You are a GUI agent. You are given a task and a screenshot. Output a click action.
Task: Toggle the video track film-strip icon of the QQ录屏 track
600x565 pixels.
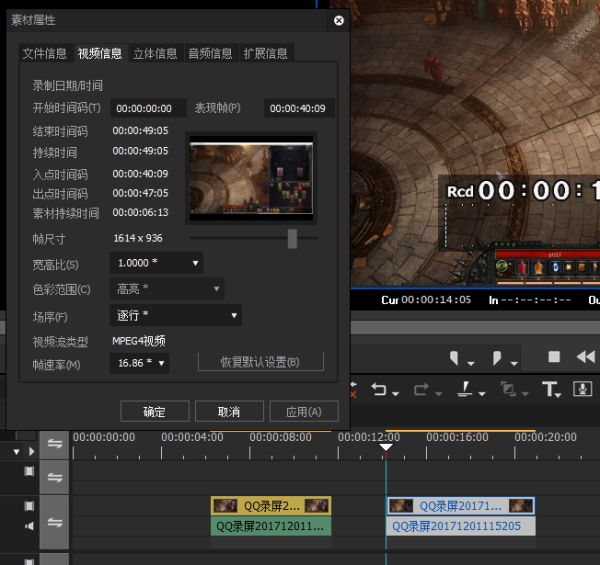29,506
